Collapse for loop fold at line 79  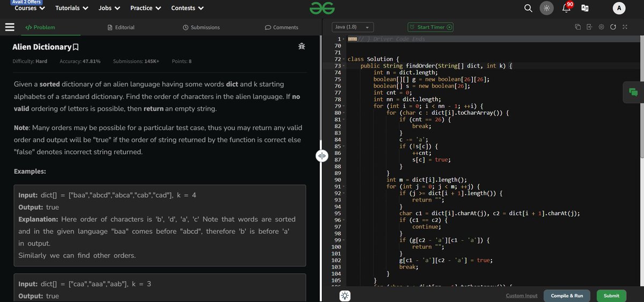(344, 106)
